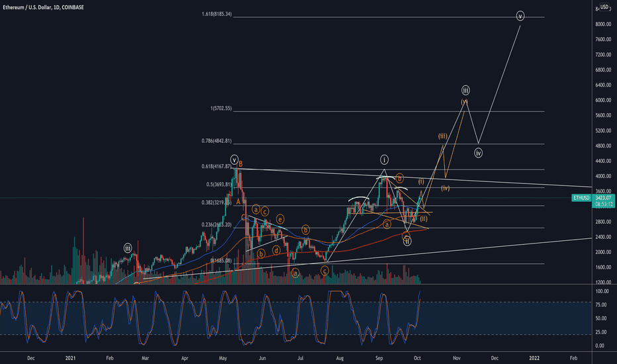Click the May label on the time axis
617x364 pixels.
coord(223,358)
